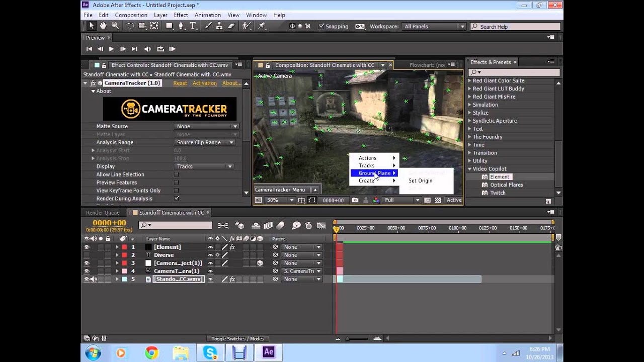Select the Hand tool
Image resolution: width=644 pixels, height=362 pixels.
103,26
